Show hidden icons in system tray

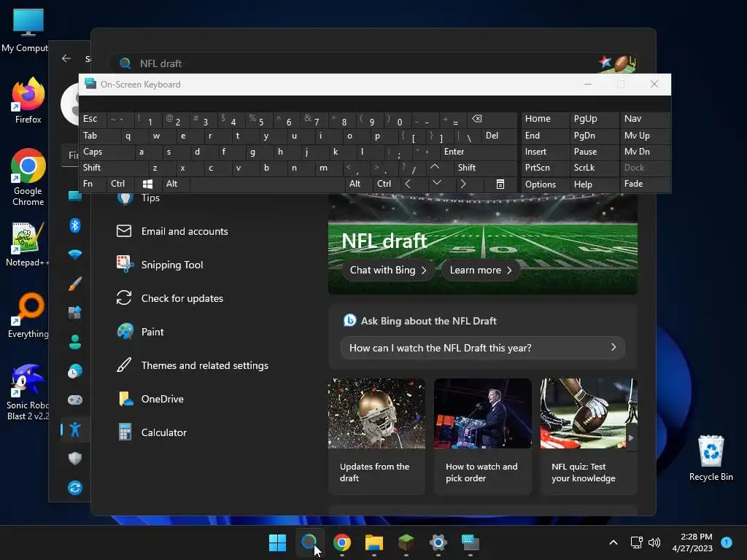click(614, 542)
